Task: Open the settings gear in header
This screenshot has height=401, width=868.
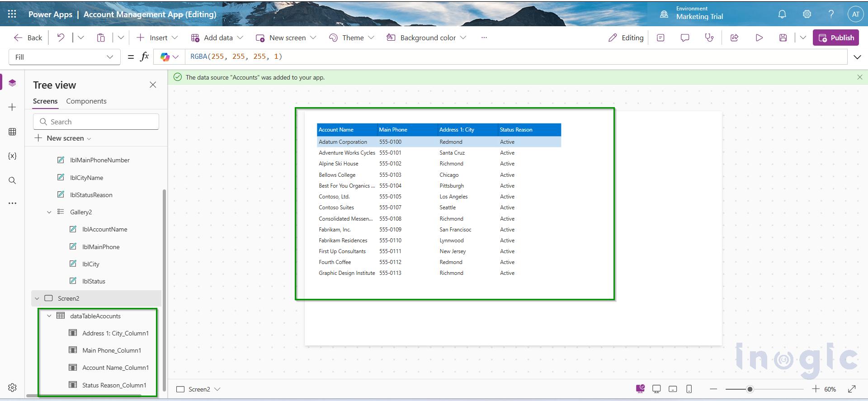Action: coord(807,14)
